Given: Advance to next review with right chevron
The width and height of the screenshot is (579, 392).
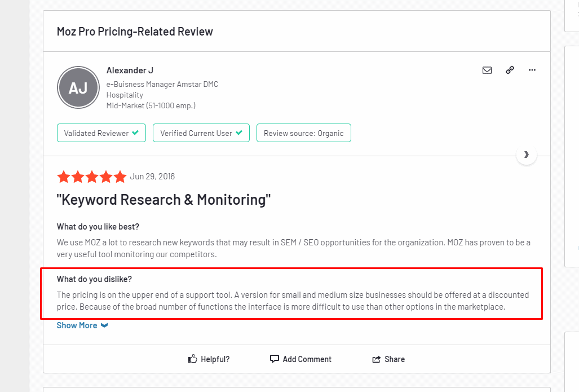Looking at the screenshot, I should click(x=526, y=154).
